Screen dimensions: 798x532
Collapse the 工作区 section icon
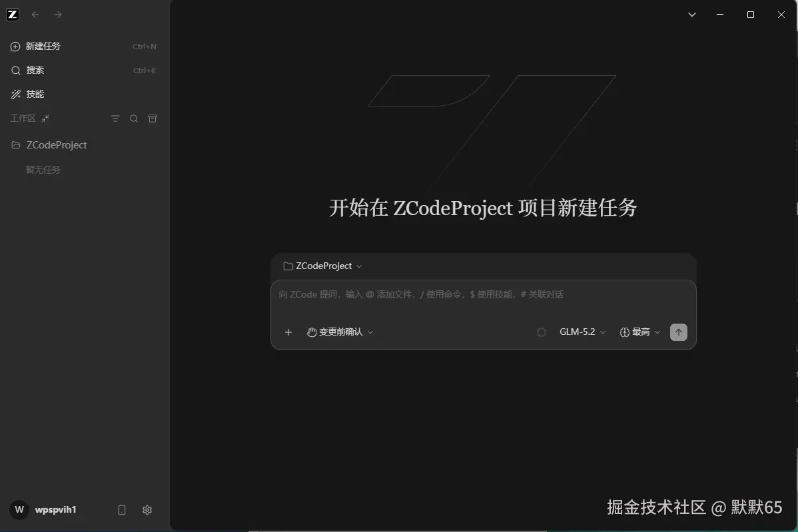pos(45,118)
